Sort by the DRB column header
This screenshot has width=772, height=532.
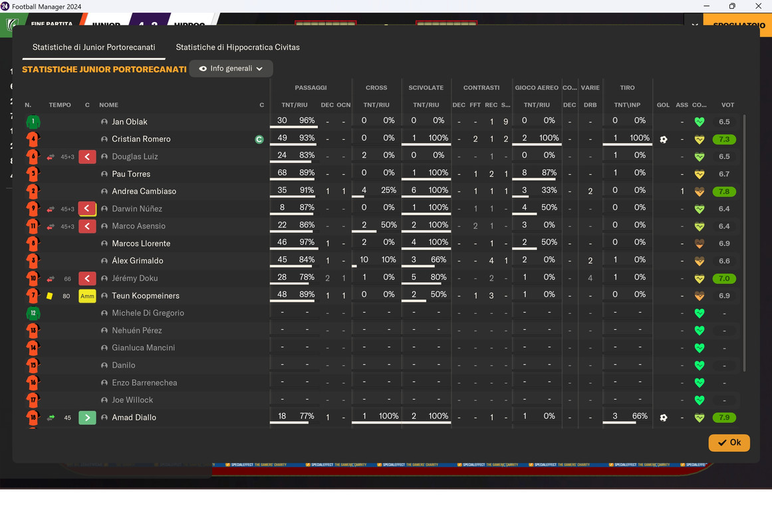point(590,105)
